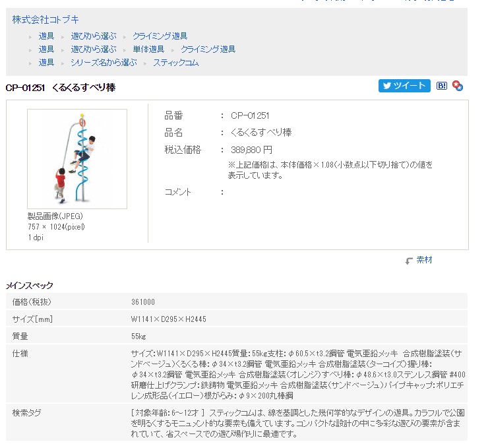Click the arrow before スティックコム breadcrumb
This screenshot has height=448, width=490.
[146, 63]
